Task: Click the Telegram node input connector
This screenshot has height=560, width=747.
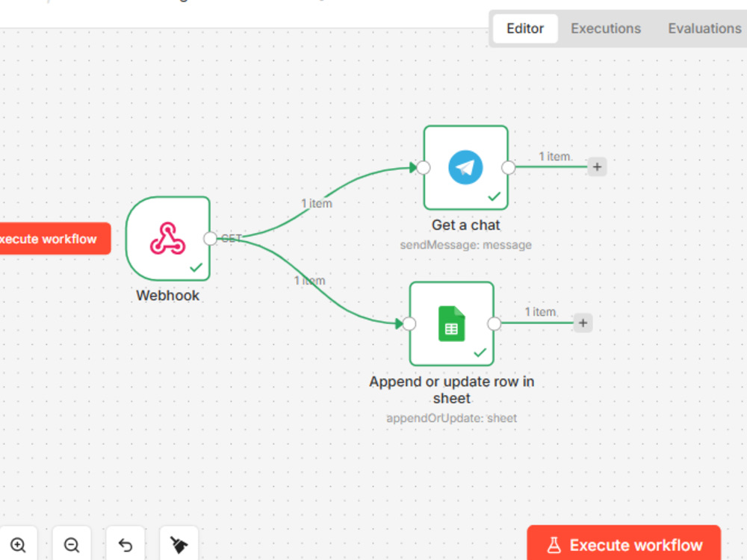Action: [423, 167]
